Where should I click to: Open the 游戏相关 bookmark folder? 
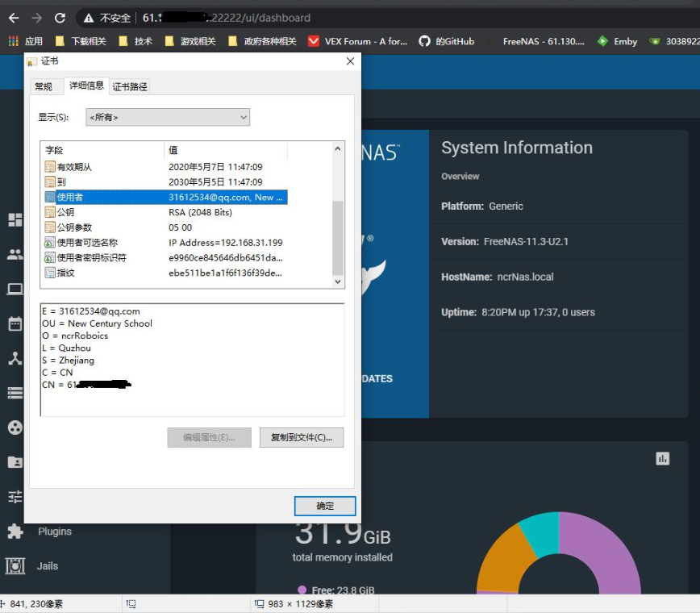click(x=190, y=41)
